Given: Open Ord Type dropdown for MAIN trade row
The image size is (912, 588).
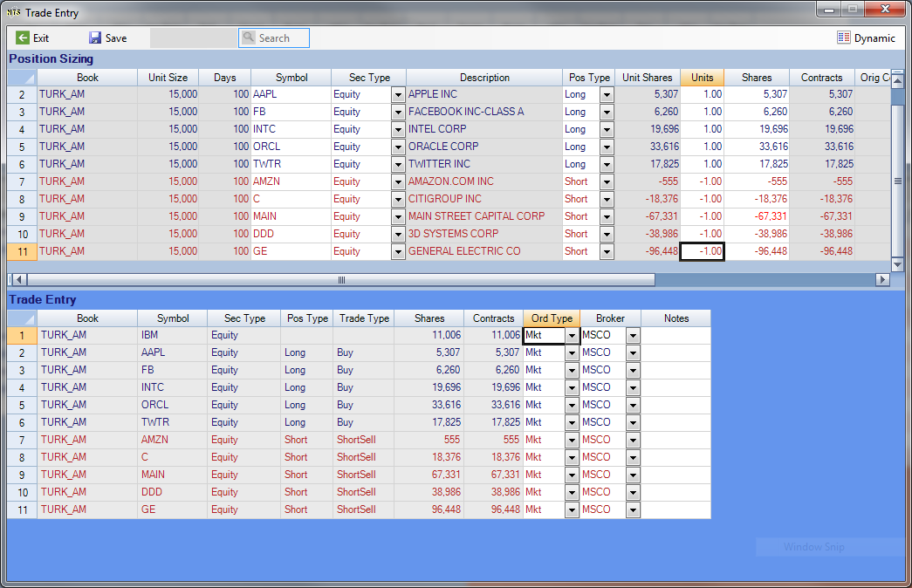Looking at the screenshot, I should [x=572, y=475].
